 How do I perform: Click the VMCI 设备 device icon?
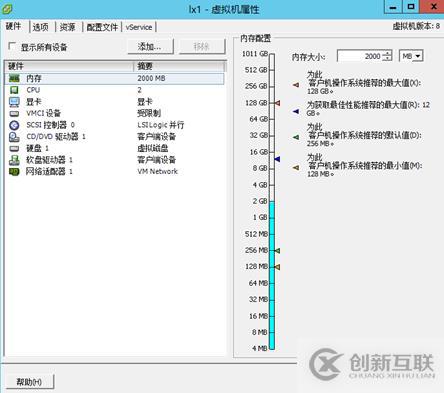(14, 113)
